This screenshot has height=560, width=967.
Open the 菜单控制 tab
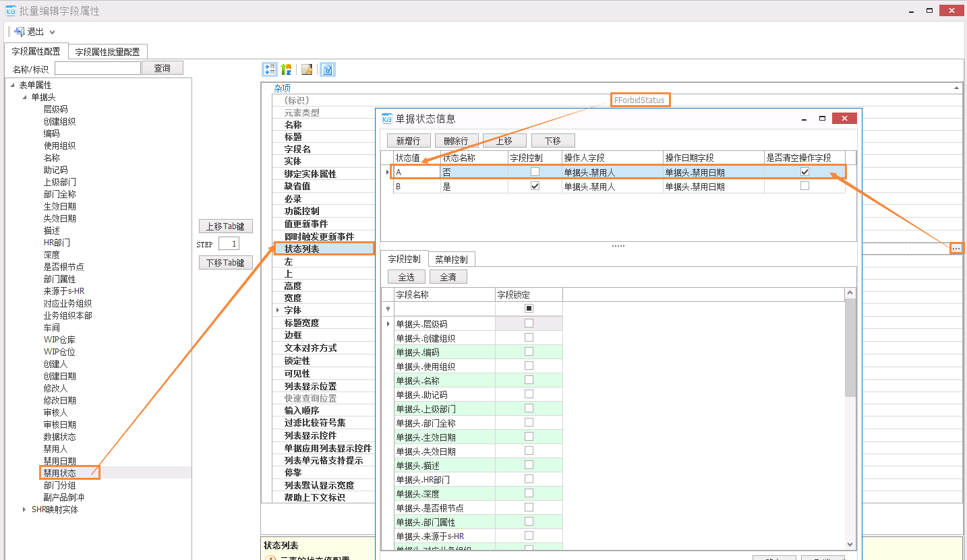point(451,259)
